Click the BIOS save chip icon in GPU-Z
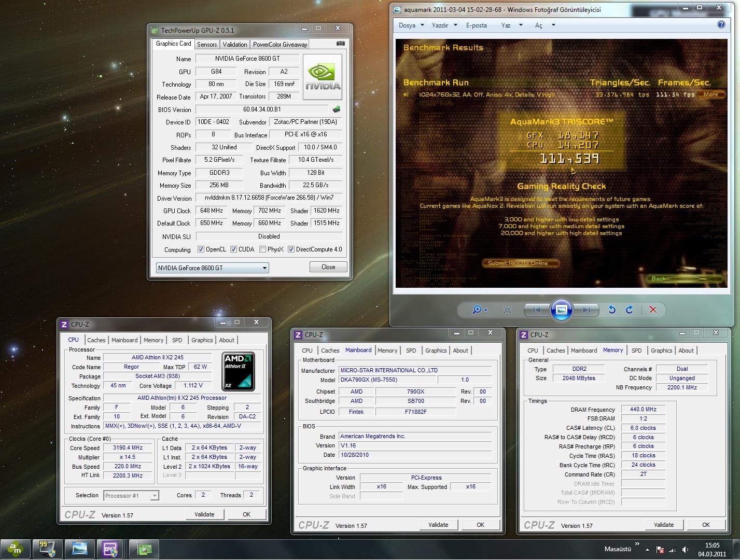Viewport: 740px width, 560px height. pos(337,109)
